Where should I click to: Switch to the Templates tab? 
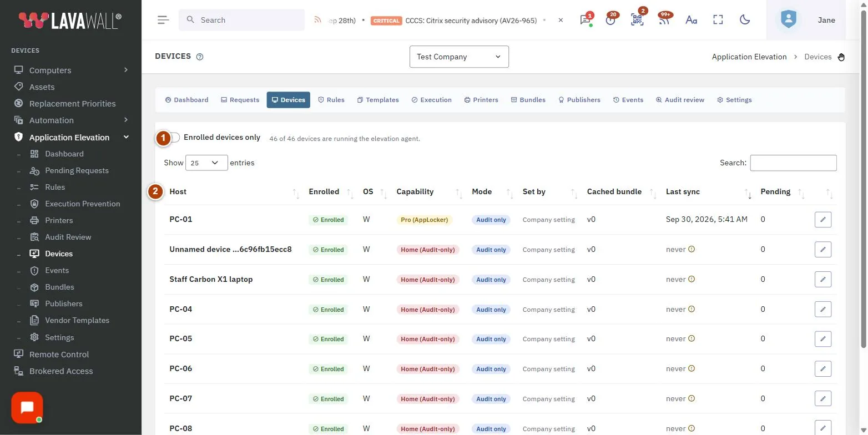(378, 100)
